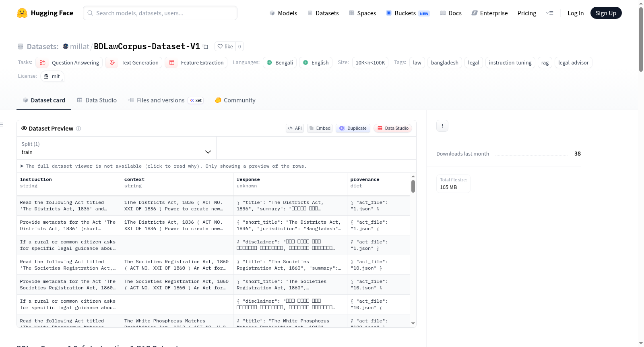Click the Log In link
The height and width of the screenshot is (347, 644).
click(x=576, y=13)
